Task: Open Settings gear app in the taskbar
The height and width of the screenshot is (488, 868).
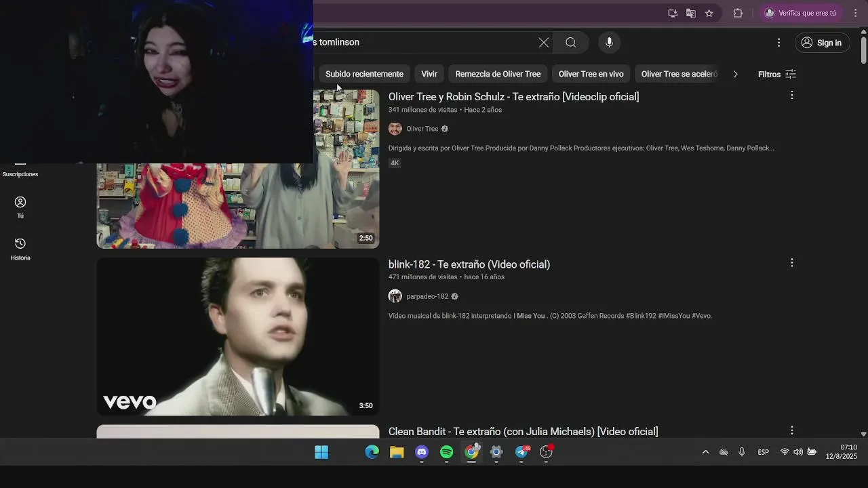Action: click(x=496, y=452)
